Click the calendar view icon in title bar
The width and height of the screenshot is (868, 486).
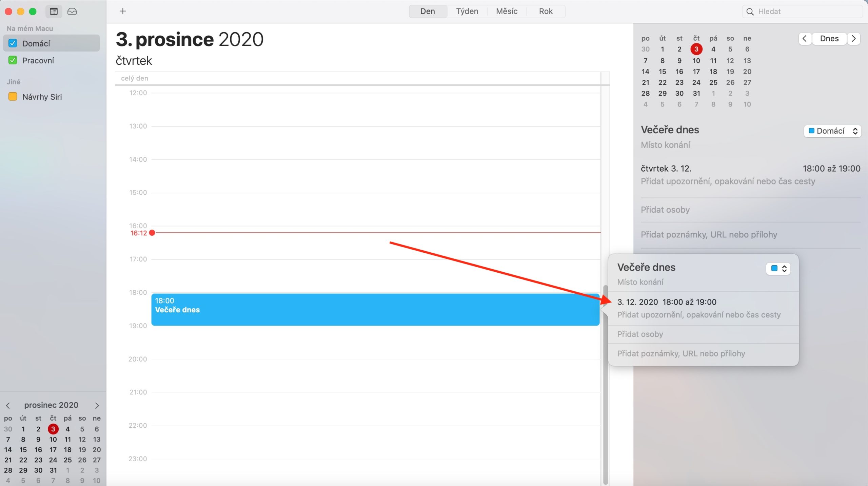(x=54, y=11)
